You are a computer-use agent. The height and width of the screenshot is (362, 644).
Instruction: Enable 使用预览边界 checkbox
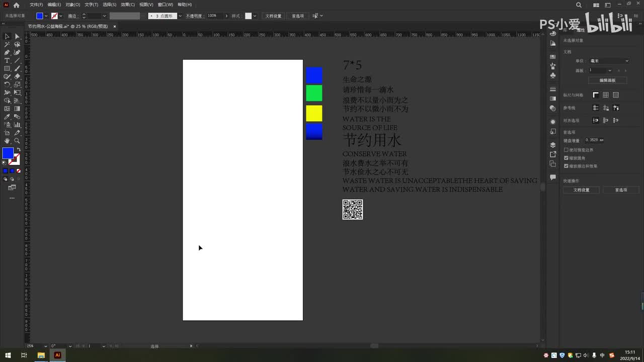tap(566, 150)
